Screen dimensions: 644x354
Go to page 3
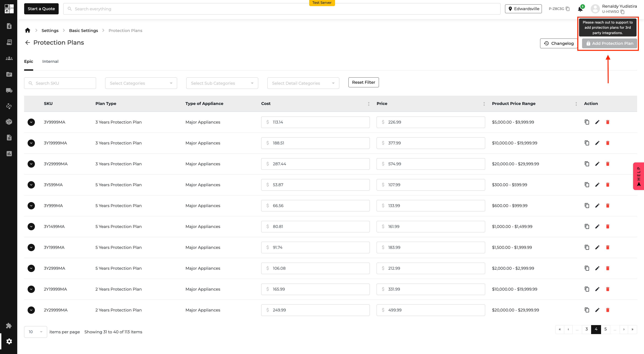[586, 329]
